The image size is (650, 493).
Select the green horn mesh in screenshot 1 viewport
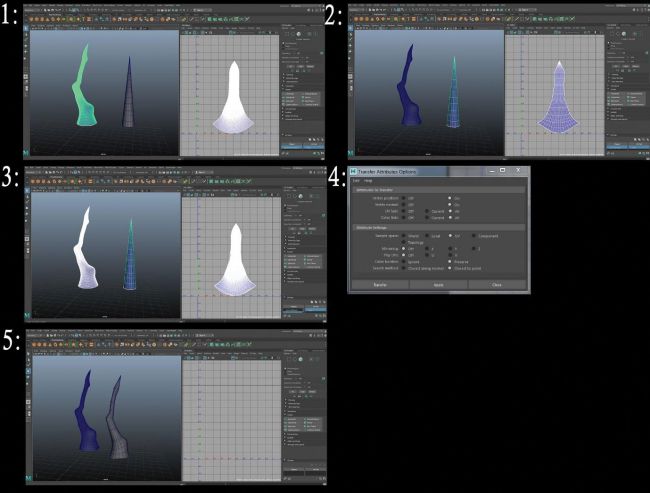(84, 91)
